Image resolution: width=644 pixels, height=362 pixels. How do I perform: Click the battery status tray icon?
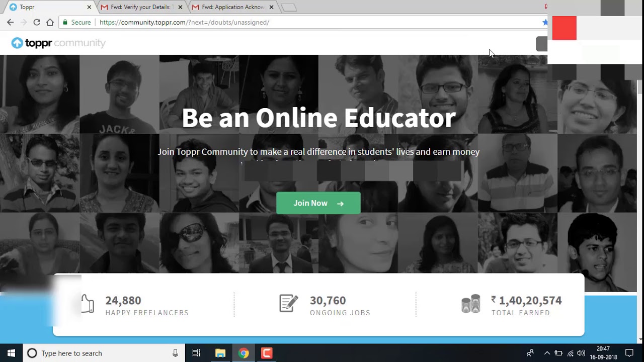tap(558, 353)
